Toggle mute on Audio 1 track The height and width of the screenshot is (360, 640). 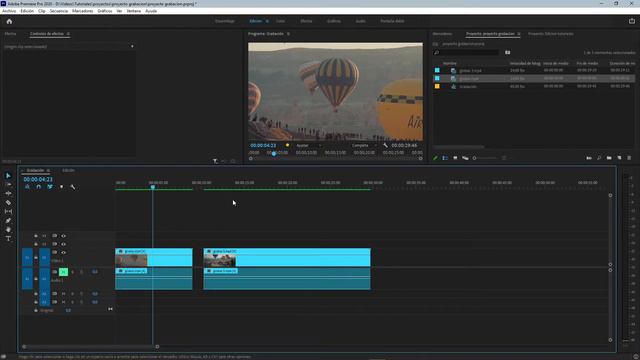point(63,272)
